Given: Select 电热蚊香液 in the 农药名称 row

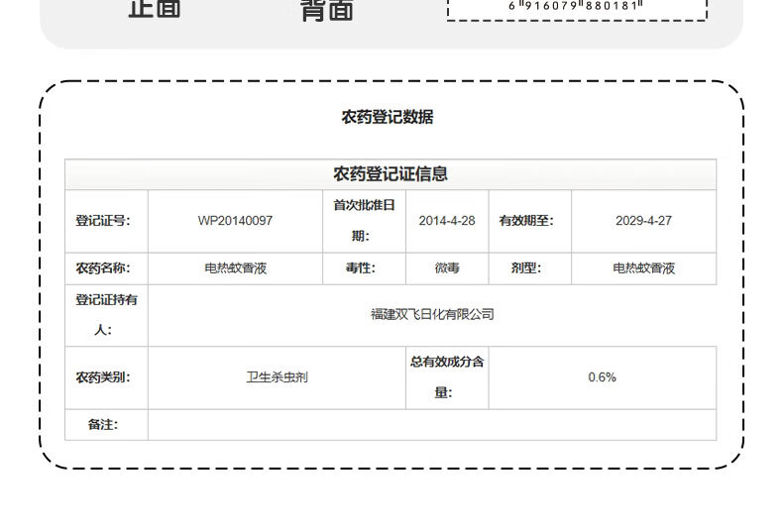Looking at the screenshot, I should click(235, 268).
